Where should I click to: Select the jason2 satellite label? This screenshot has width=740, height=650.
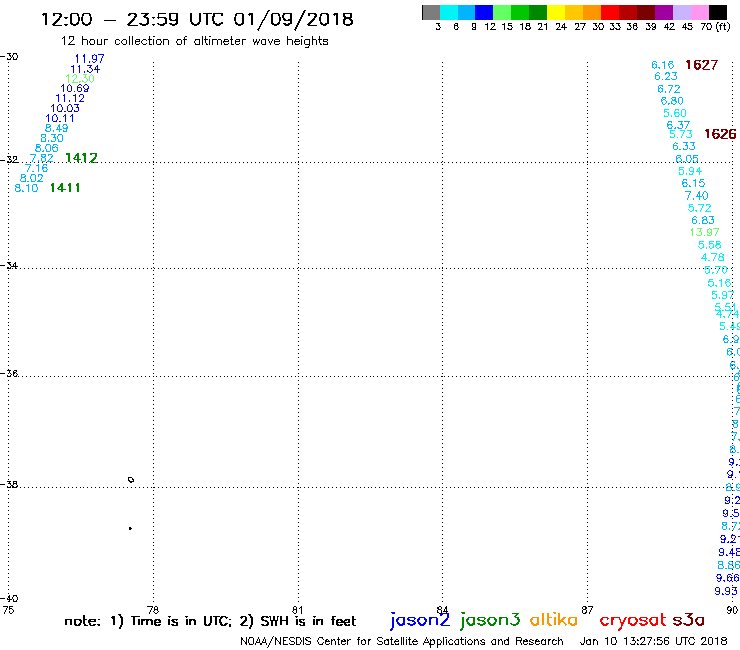coord(420,620)
